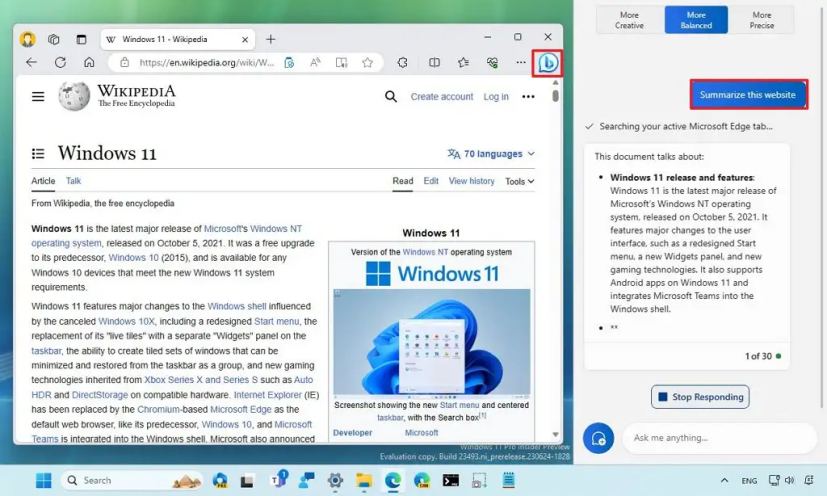This screenshot has width=827, height=496.
Task: Open the Bing Chat sidebar icon
Action: pyautogui.click(x=547, y=63)
